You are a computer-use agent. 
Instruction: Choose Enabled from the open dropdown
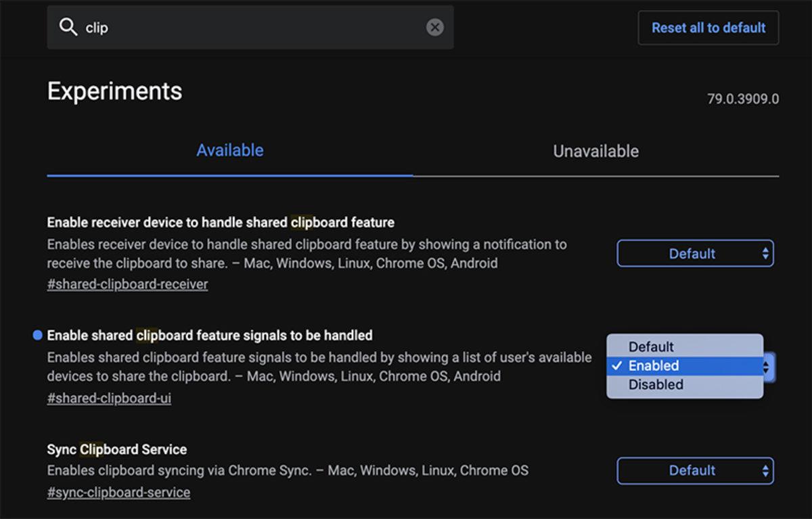pos(652,365)
